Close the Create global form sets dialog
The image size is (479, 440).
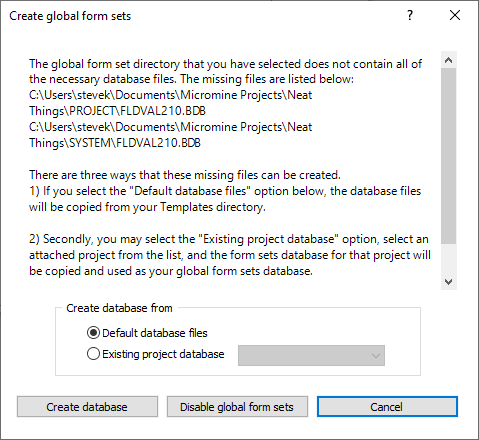[x=455, y=15]
